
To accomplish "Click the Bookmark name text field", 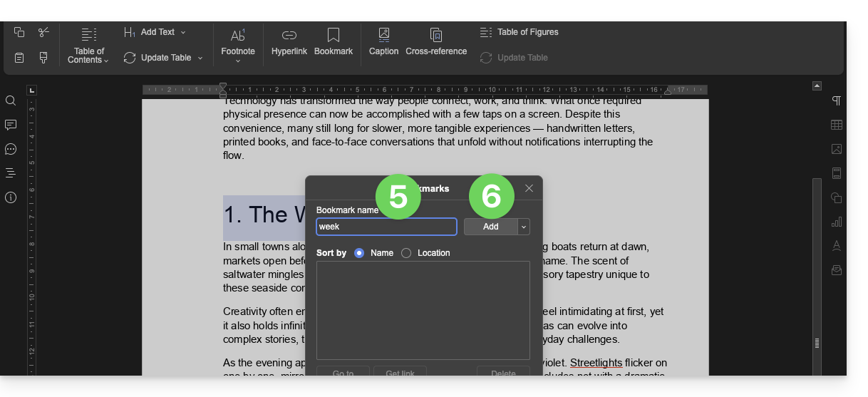I will point(386,227).
